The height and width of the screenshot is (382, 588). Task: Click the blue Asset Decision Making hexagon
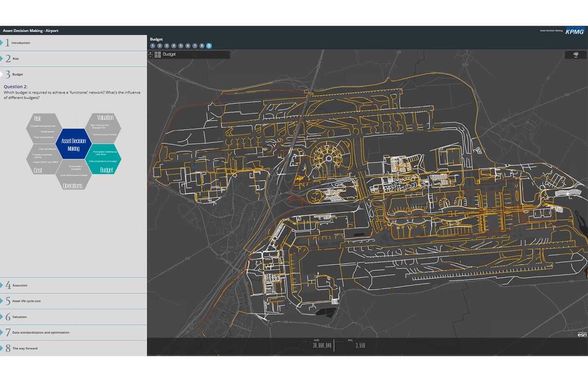[x=73, y=144]
